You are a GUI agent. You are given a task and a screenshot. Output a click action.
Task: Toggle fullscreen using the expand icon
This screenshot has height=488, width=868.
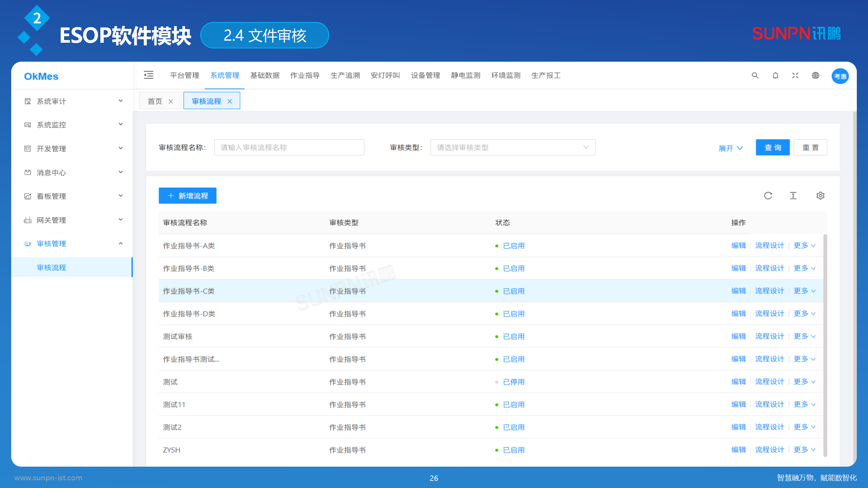795,76
